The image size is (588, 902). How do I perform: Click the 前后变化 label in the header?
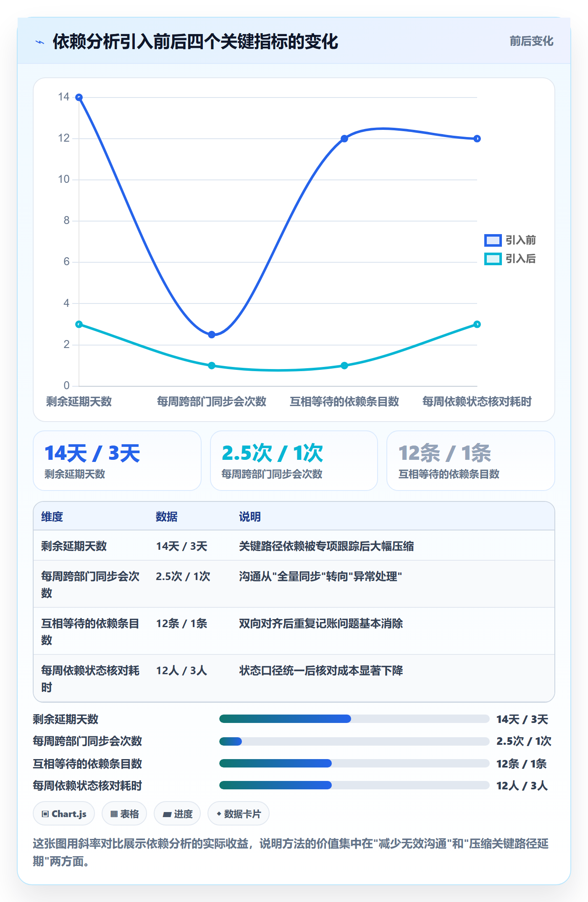(x=531, y=41)
